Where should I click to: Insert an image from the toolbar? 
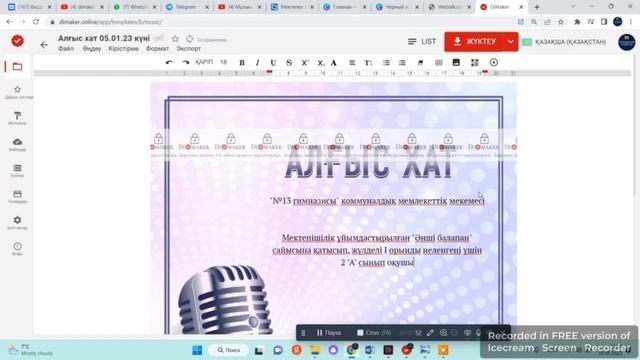point(456,62)
